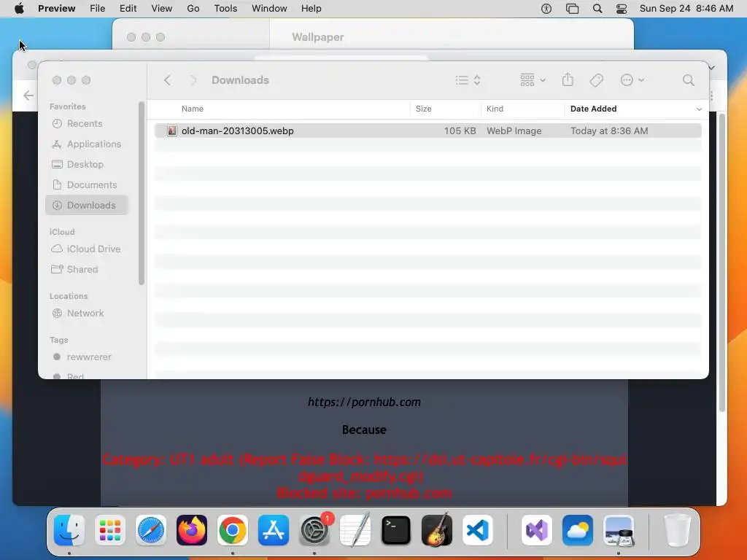This screenshot has height=560, width=747.
Task: Open Network under Locations
Action: click(78, 314)
